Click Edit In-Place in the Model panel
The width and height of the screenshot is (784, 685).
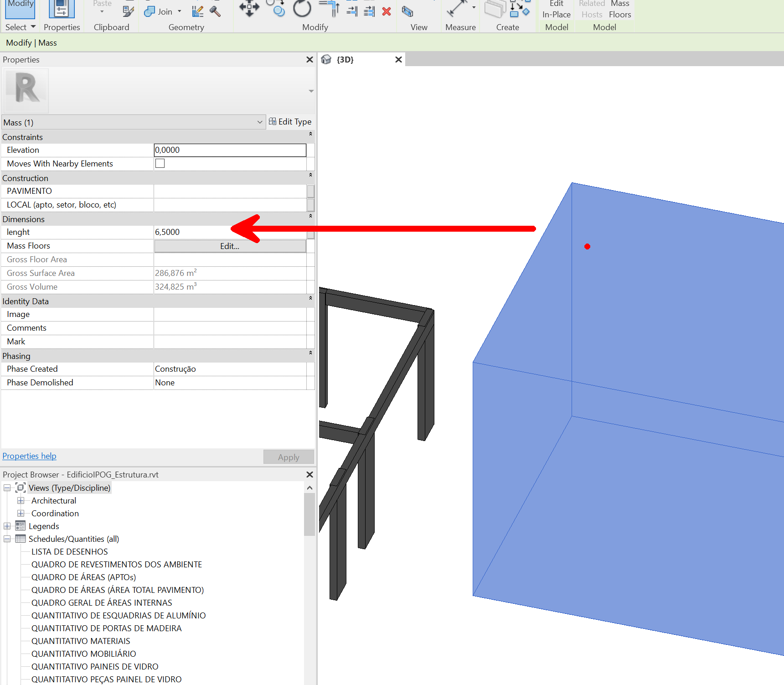(556, 9)
